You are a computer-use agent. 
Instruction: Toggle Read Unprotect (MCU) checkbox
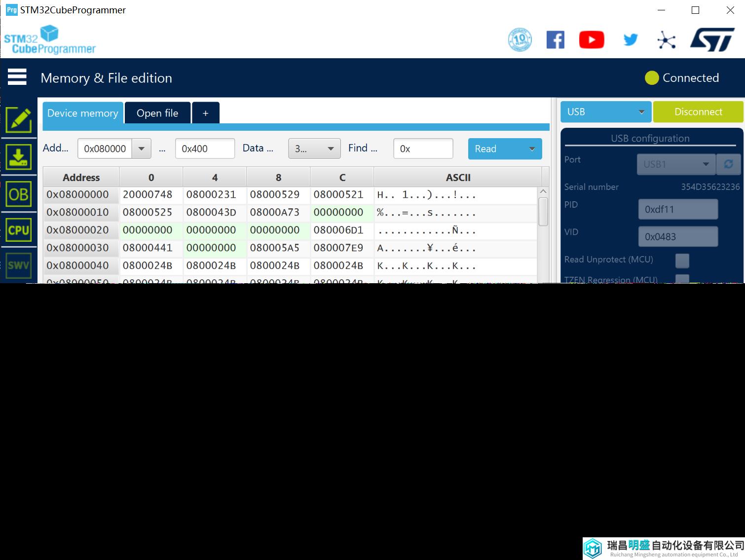tap(682, 260)
